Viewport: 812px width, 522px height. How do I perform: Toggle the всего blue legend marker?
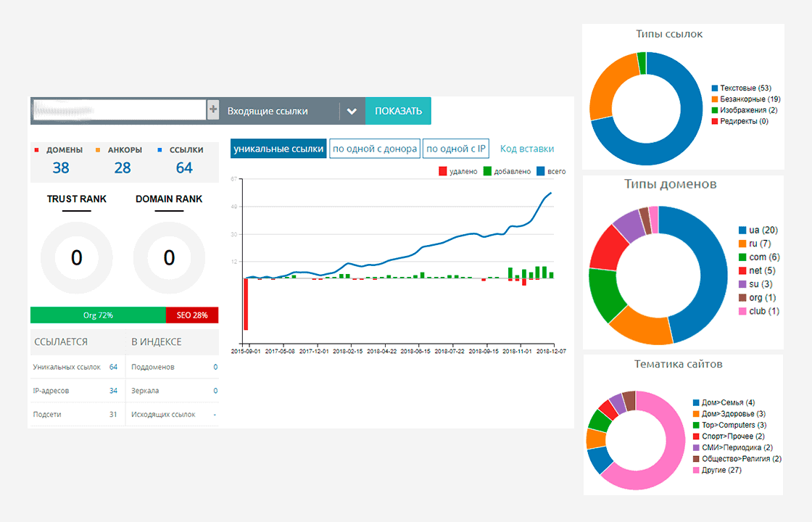point(541,171)
